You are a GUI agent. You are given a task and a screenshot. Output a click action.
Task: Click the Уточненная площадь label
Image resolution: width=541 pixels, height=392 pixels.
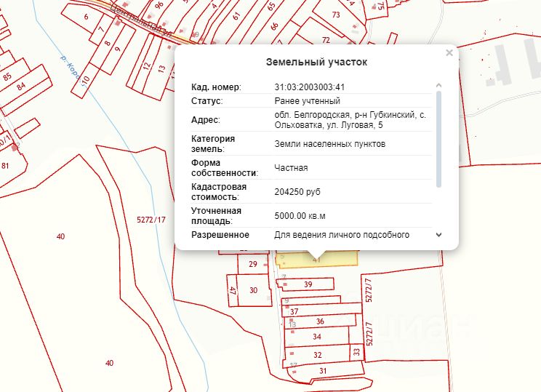(216, 216)
